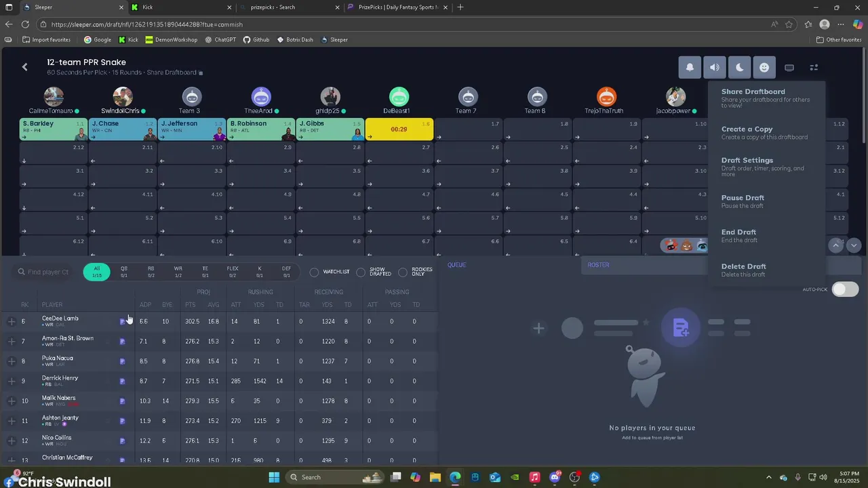Open Derrick Henry's news note icon
The image size is (868, 488).
122,382
